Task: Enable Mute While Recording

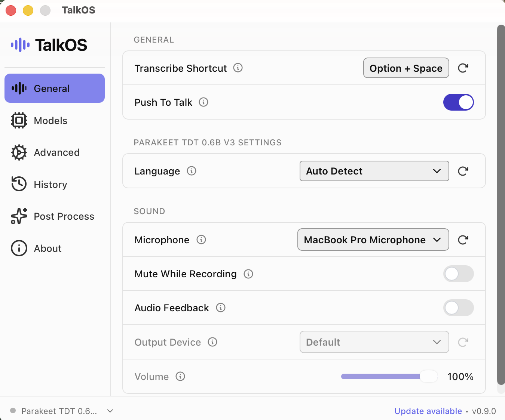Action: pyautogui.click(x=459, y=274)
